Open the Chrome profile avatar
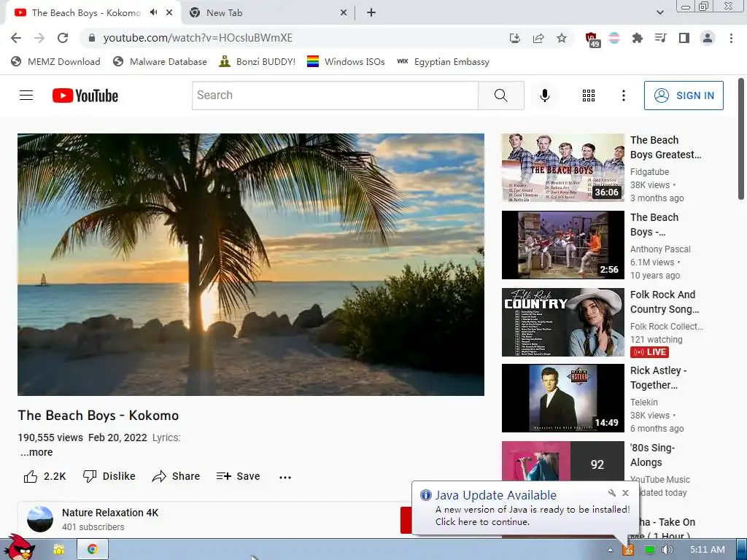 pos(708,38)
